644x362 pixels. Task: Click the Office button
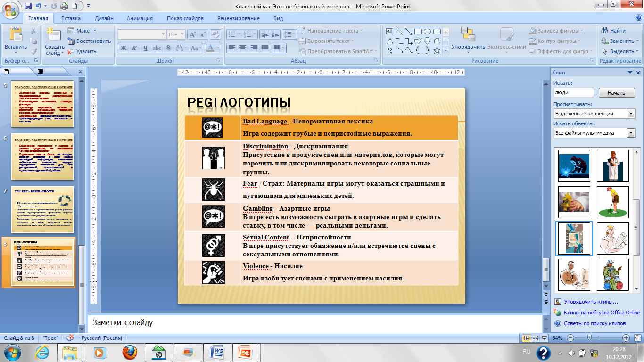(11, 9)
